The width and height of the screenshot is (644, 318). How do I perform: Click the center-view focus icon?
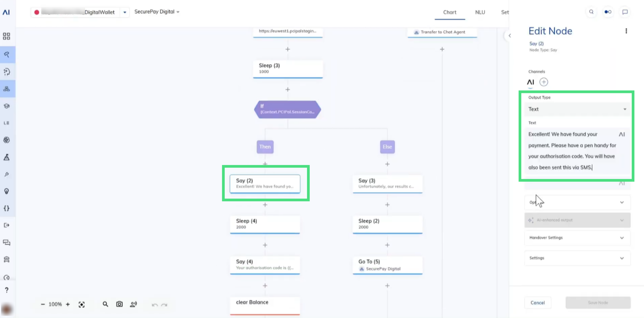(82, 304)
